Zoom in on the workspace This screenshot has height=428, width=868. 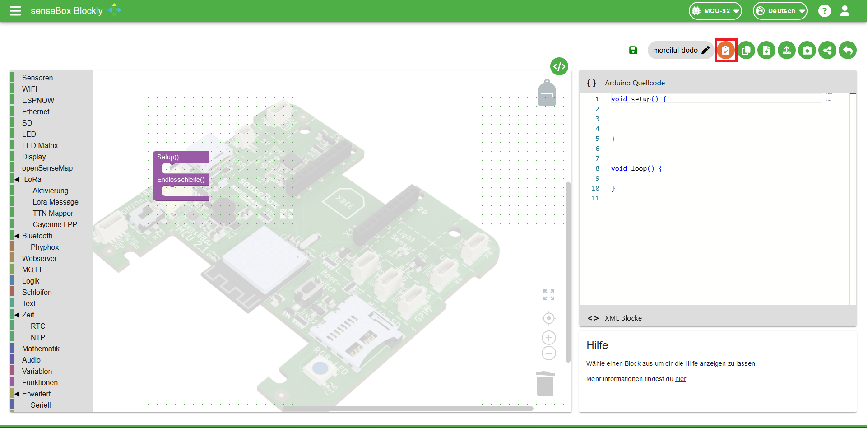coord(548,338)
